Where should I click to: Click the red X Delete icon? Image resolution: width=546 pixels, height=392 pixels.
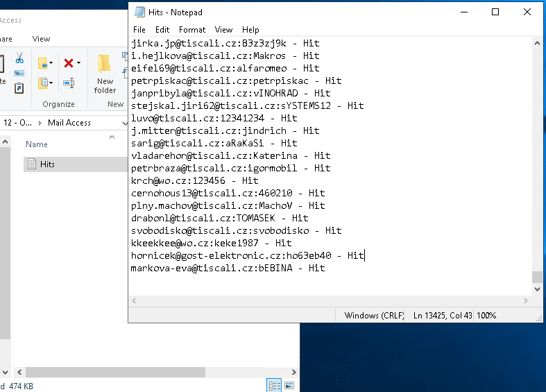69,63
